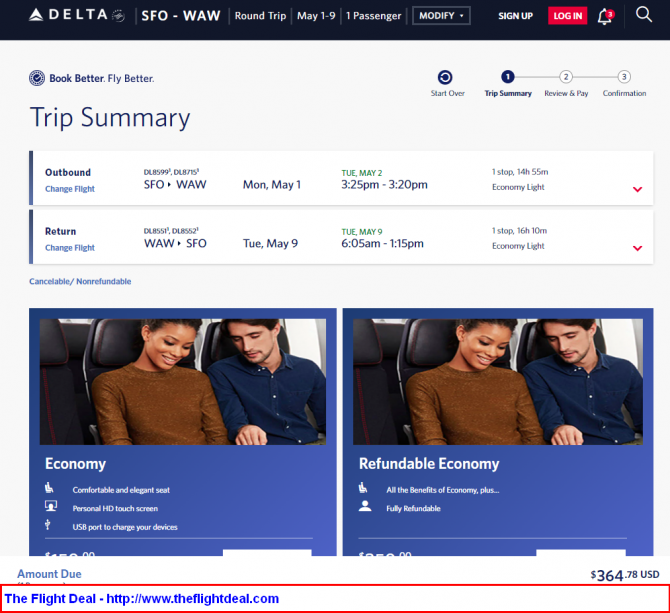
Task: Click the SIGN UP link
Action: click(x=515, y=16)
